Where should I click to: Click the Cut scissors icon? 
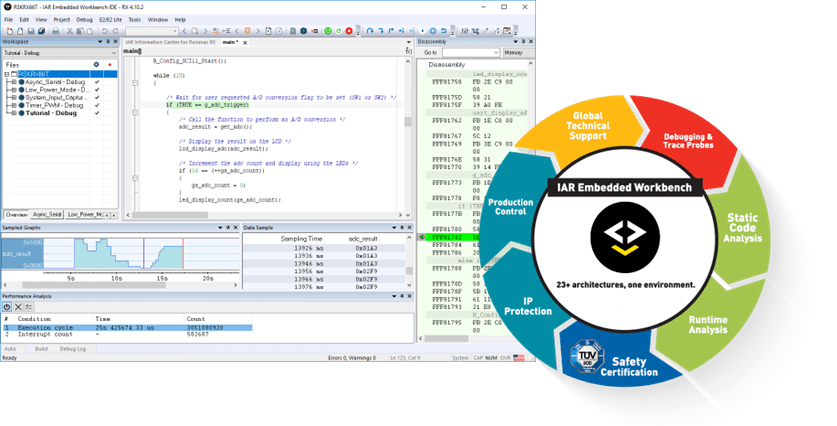pyautogui.click(x=69, y=31)
